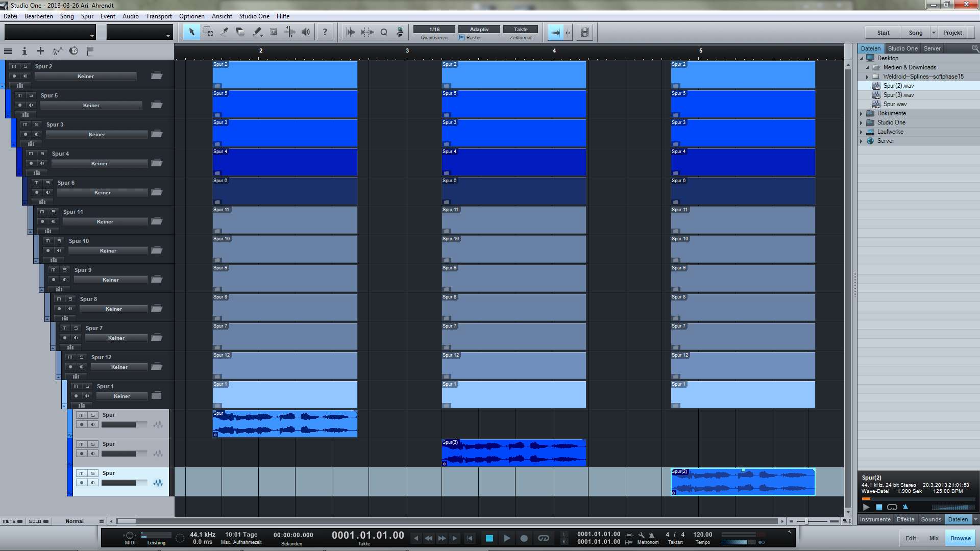Toggle Autoscroll arrow button
Image resolution: width=980 pixels, height=551 pixels.
click(x=555, y=33)
